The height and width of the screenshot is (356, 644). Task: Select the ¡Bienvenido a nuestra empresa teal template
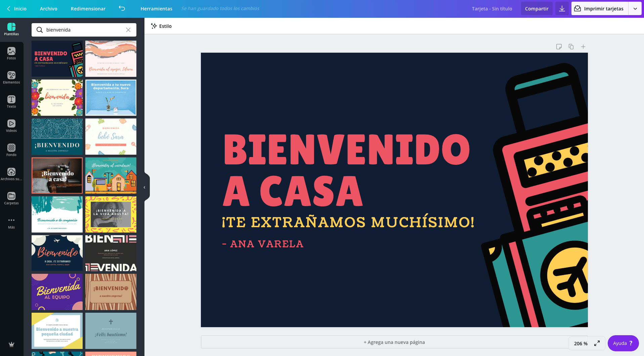click(57, 137)
